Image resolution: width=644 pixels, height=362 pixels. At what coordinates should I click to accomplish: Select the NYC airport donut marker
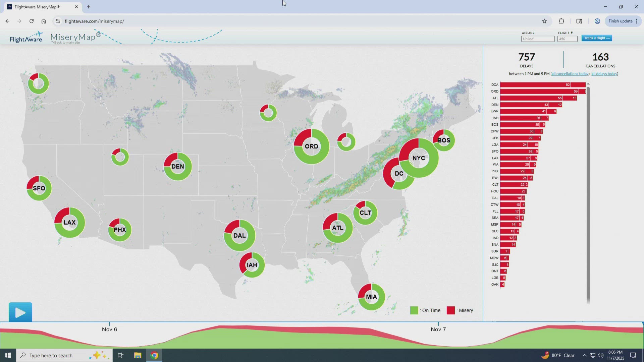pos(419,158)
